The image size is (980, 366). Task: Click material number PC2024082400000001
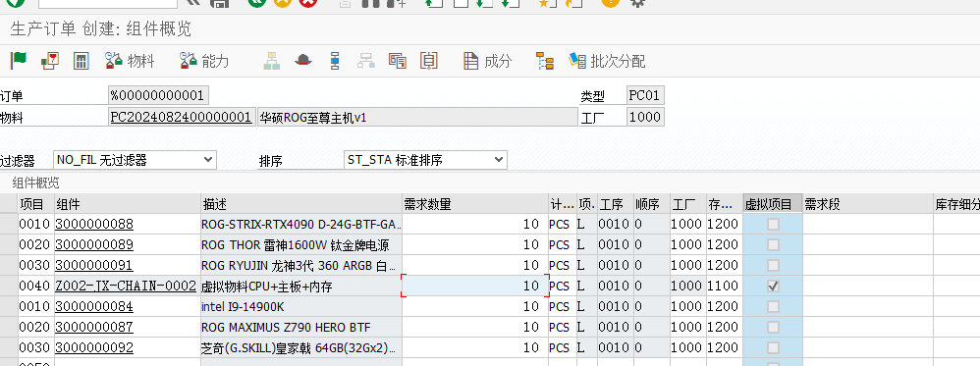point(182,117)
